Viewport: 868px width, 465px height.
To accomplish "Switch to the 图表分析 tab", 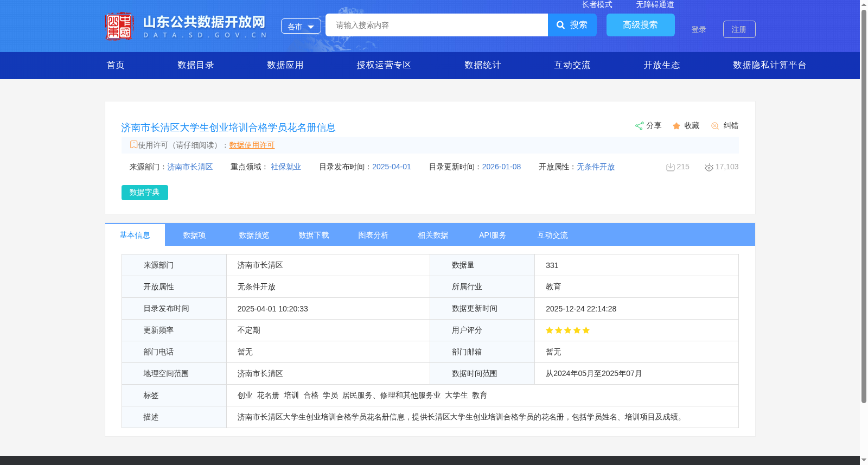I will 374,235.
